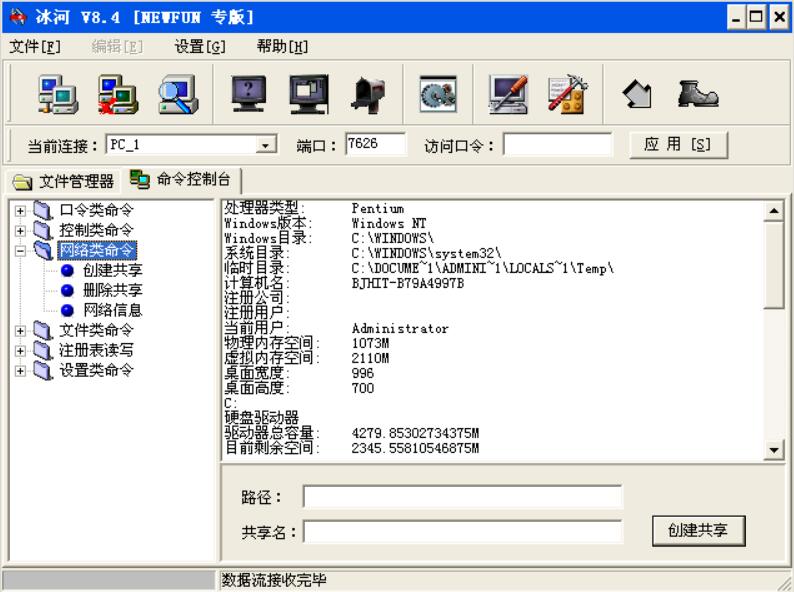The height and width of the screenshot is (592, 794).
Task: Click the add host computers icon
Action: click(58, 94)
